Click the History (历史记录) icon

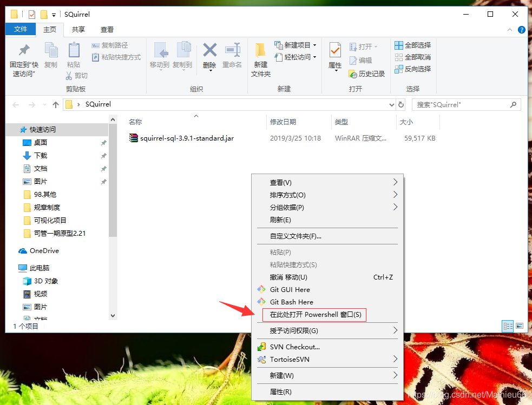coord(353,74)
